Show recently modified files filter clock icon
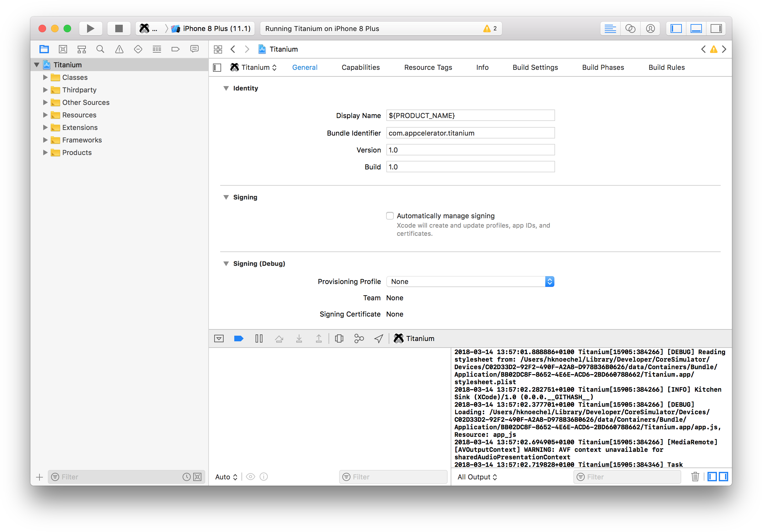The height and width of the screenshot is (532, 762). tap(187, 477)
